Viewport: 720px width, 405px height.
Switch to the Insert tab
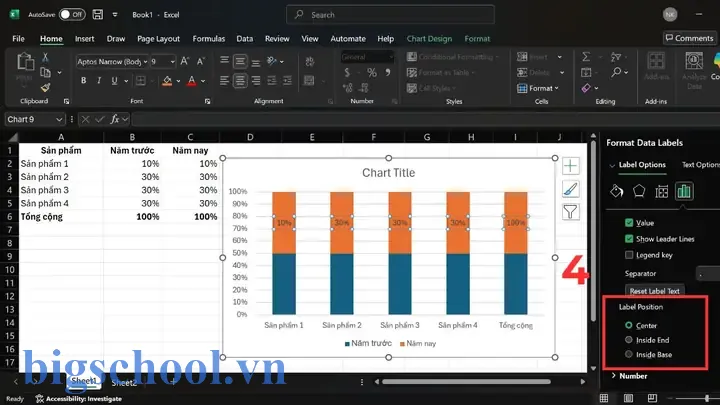84,39
